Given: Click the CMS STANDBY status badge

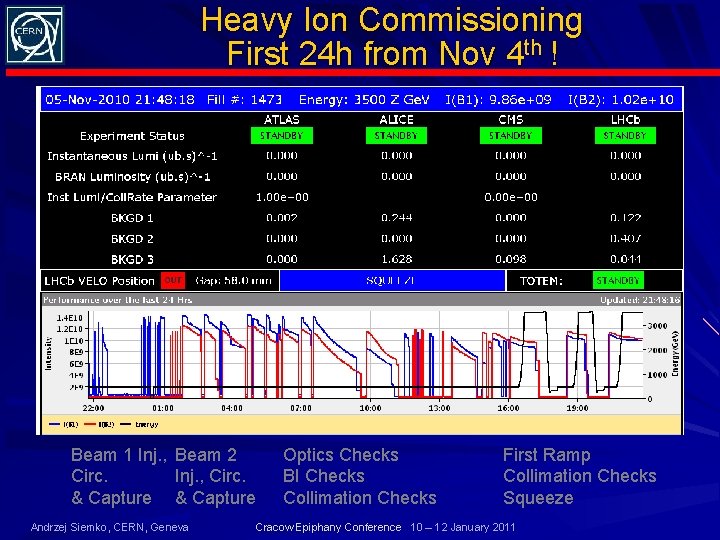Looking at the screenshot, I should point(511,136).
